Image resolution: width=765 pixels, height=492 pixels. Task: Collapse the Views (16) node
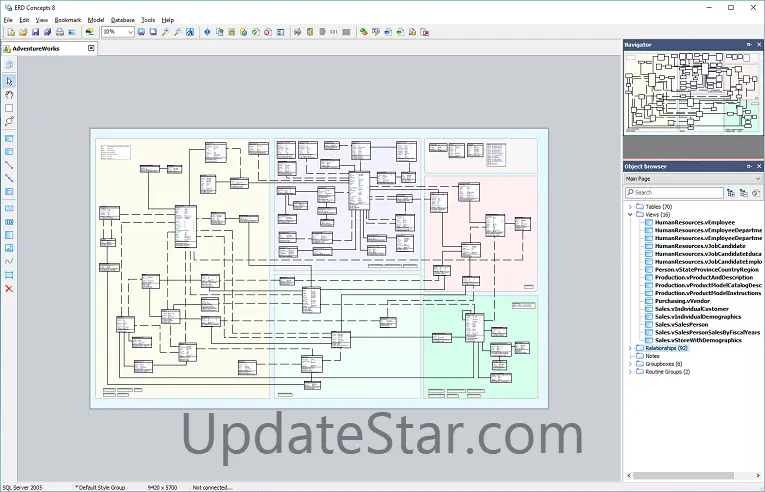630,214
